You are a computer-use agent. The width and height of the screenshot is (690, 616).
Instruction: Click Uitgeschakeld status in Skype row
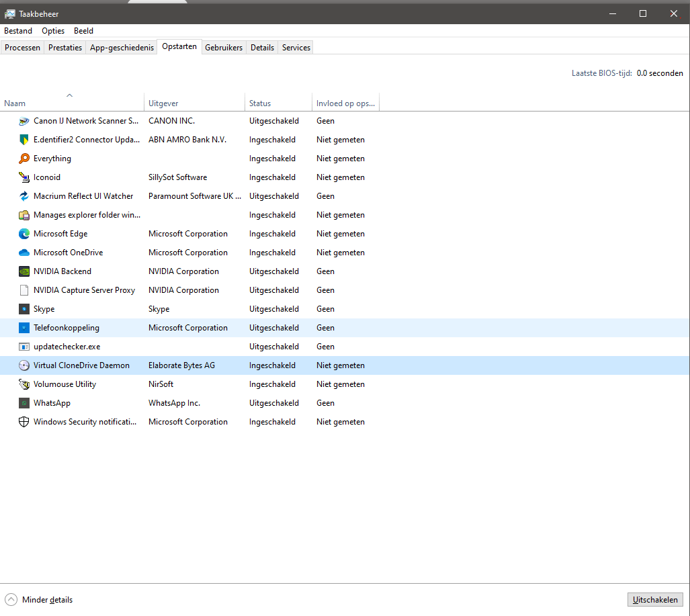pyautogui.click(x=273, y=309)
